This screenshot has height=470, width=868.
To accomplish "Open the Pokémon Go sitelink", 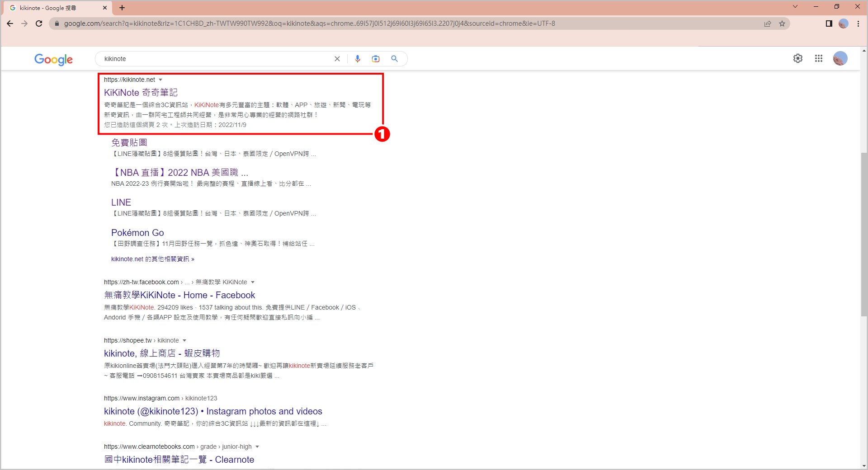I will pos(137,233).
